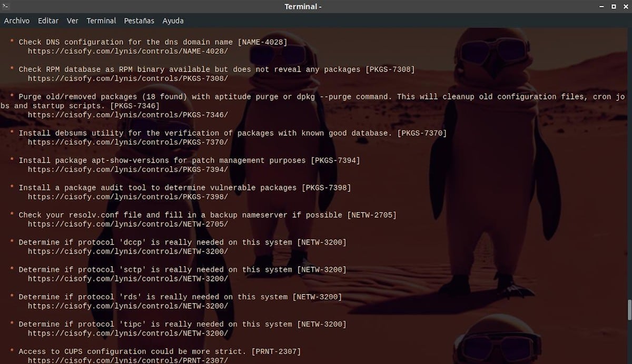Viewport: 632px width, 364px height.
Task: Open the NETW-3200 URL under 'dccp' line
Action: coord(128,251)
